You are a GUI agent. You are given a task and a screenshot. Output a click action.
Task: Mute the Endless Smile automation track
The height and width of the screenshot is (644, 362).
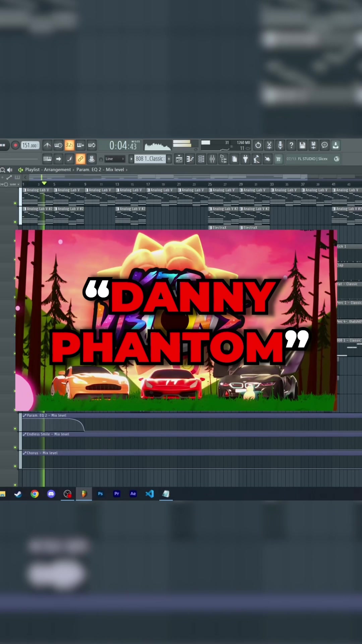pyautogui.click(x=15, y=447)
